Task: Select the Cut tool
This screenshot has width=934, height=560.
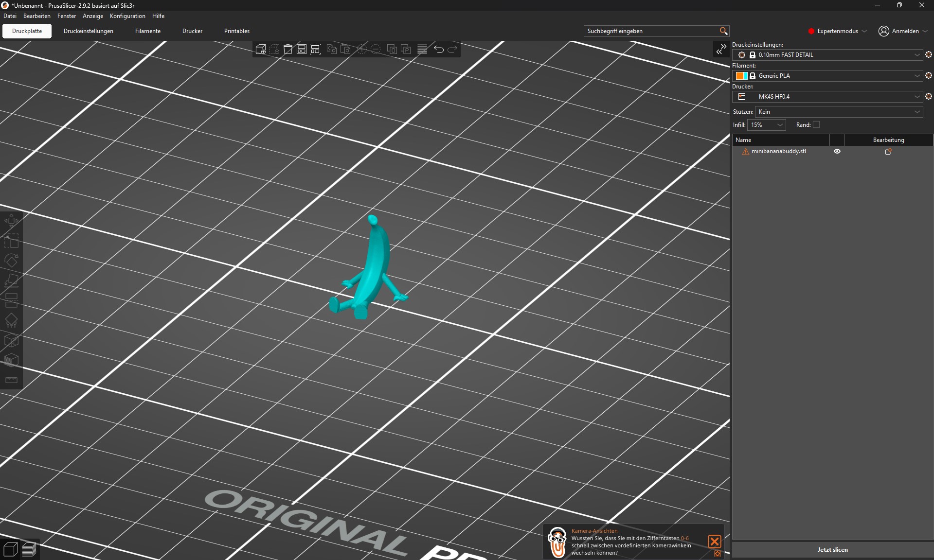Action: [x=11, y=300]
